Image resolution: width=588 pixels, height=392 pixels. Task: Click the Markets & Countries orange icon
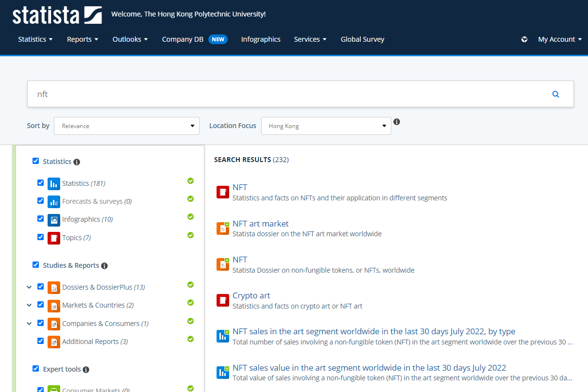point(53,305)
